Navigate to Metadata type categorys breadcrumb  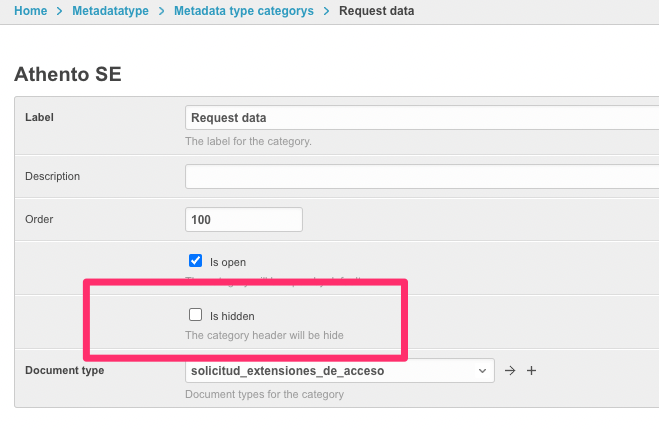(x=243, y=11)
